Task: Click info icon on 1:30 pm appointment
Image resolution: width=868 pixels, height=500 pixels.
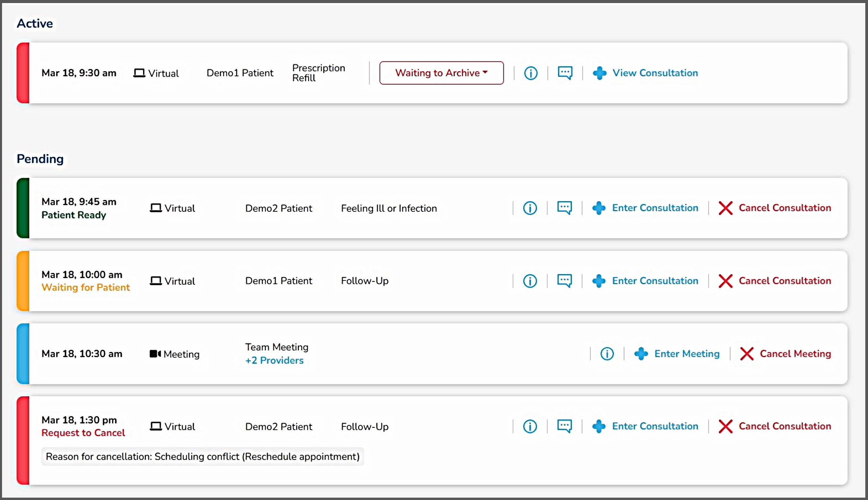Action: pyautogui.click(x=530, y=426)
